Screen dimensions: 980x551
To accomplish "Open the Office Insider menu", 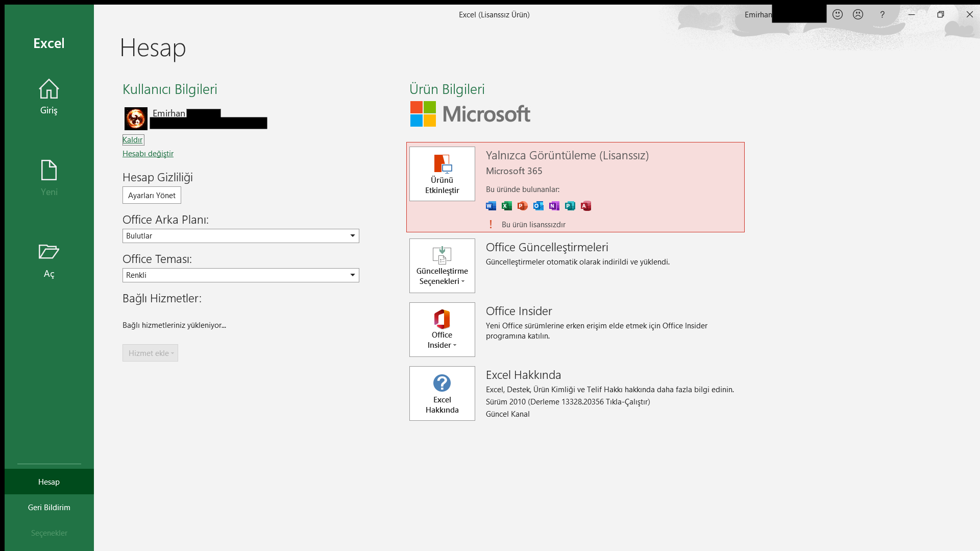I will click(442, 329).
